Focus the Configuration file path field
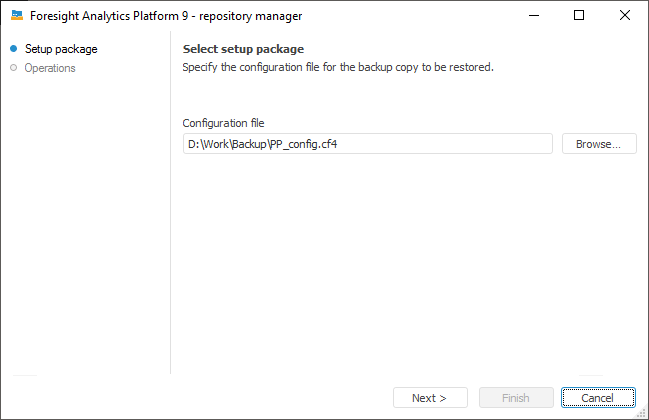This screenshot has width=649, height=420. 367,144
